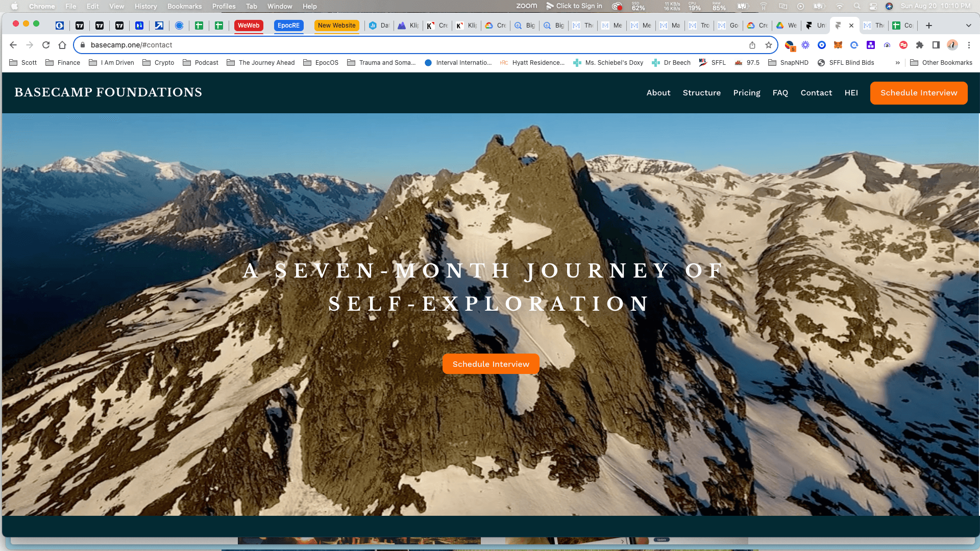Image resolution: width=980 pixels, height=551 pixels.
Task: Go to the Pricing navigation link
Action: 747,93
